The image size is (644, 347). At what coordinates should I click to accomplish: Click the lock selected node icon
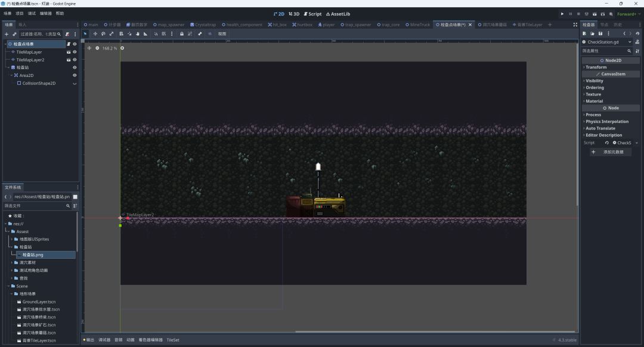click(182, 34)
